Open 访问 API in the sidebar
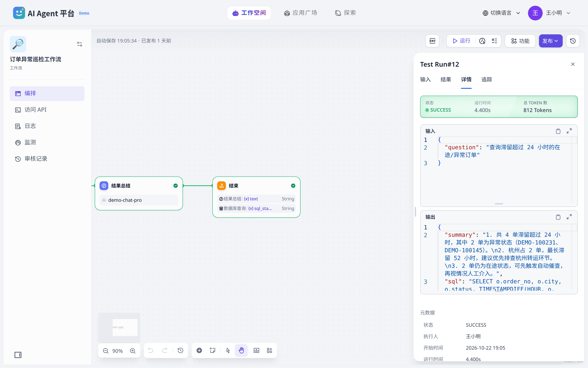This screenshot has height=368, width=588. pos(47,110)
